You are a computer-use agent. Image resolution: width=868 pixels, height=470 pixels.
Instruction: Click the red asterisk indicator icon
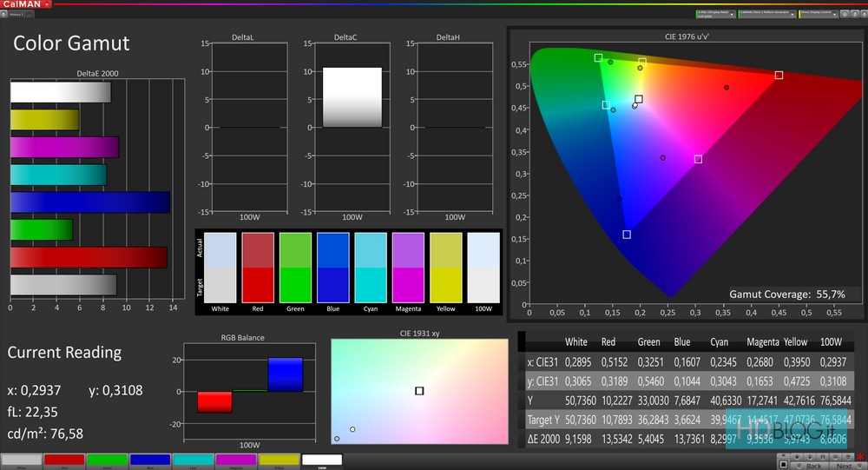click(x=861, y=457)
